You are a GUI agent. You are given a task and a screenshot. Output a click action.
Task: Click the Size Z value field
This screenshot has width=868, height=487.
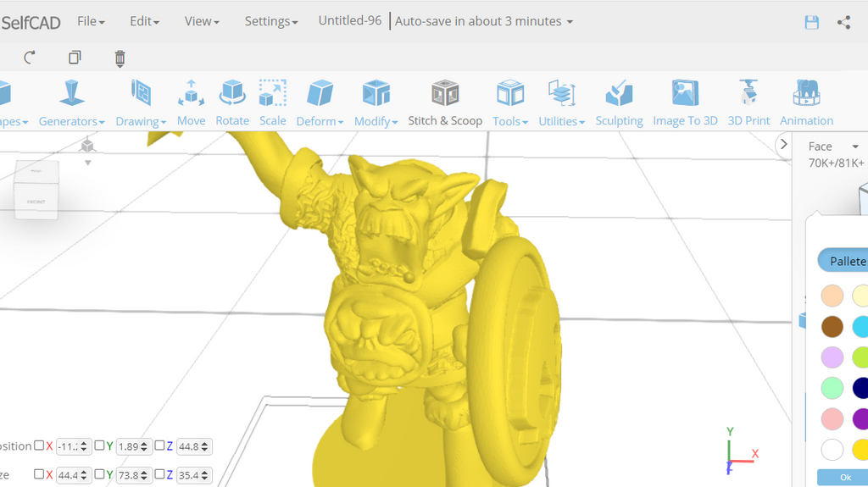point(194,475)
